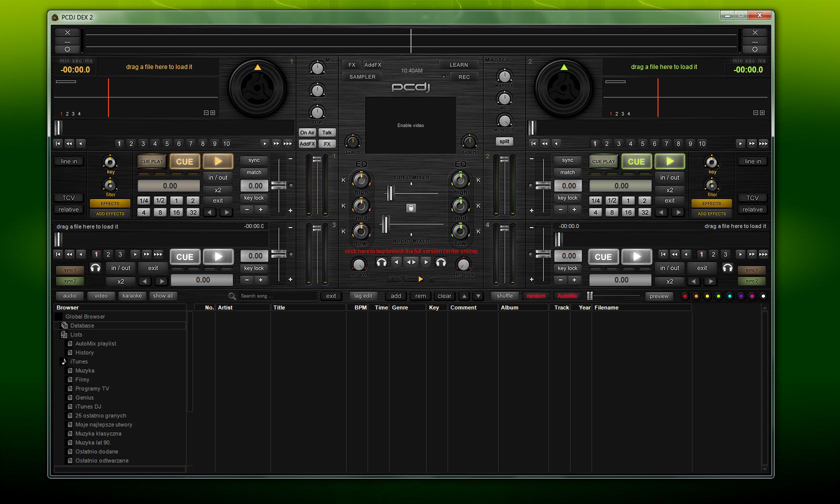Viewport: 840px width, 504px height.
Task: Toggle left headphone cue icon beside HP vol
Action: 381,262
